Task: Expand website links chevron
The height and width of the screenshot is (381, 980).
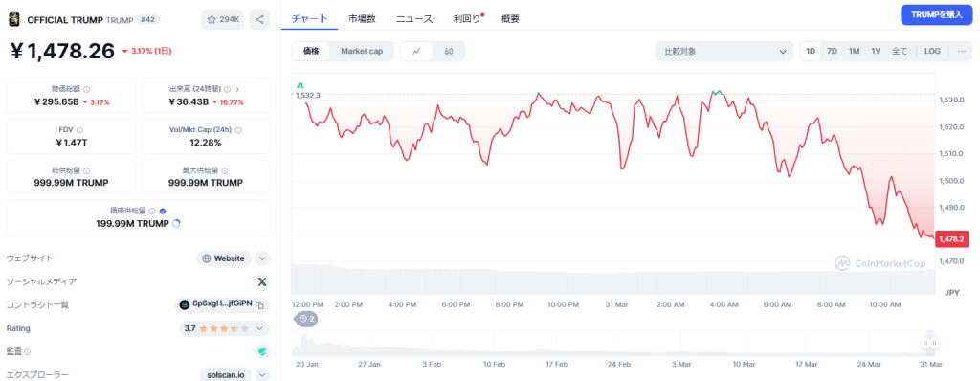Action: 262,258
